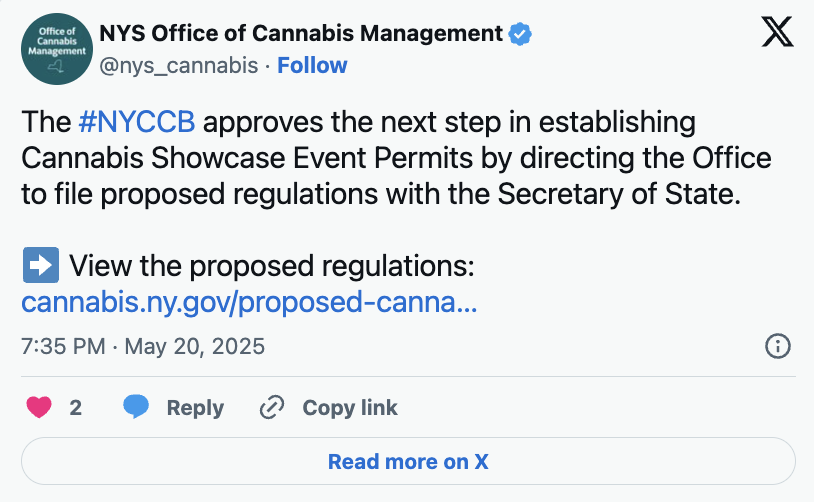The height and width of the screenshot is (502, 814).
Task: Click the 7:35 PM May 20 timestamp
Action: pos(143,347)
